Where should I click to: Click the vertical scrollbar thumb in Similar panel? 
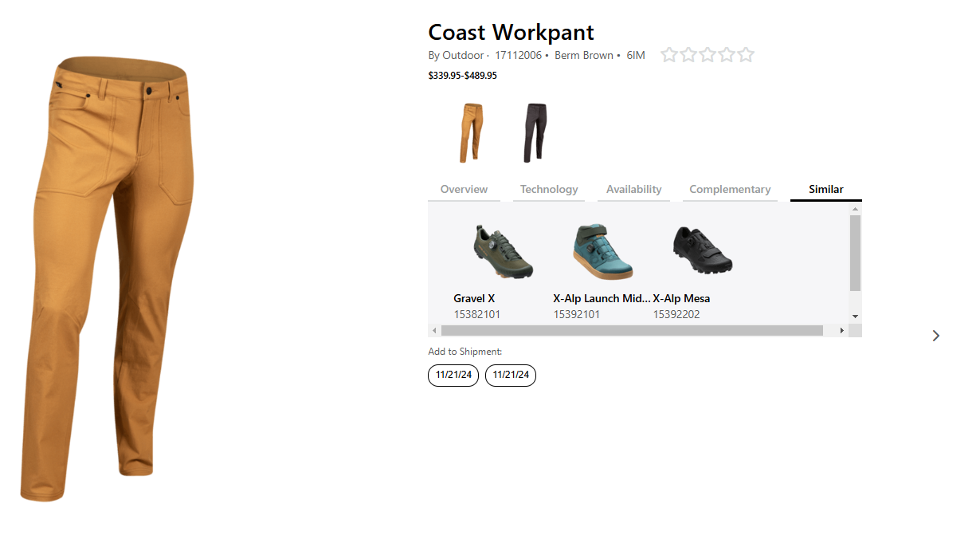click(856, 253)
